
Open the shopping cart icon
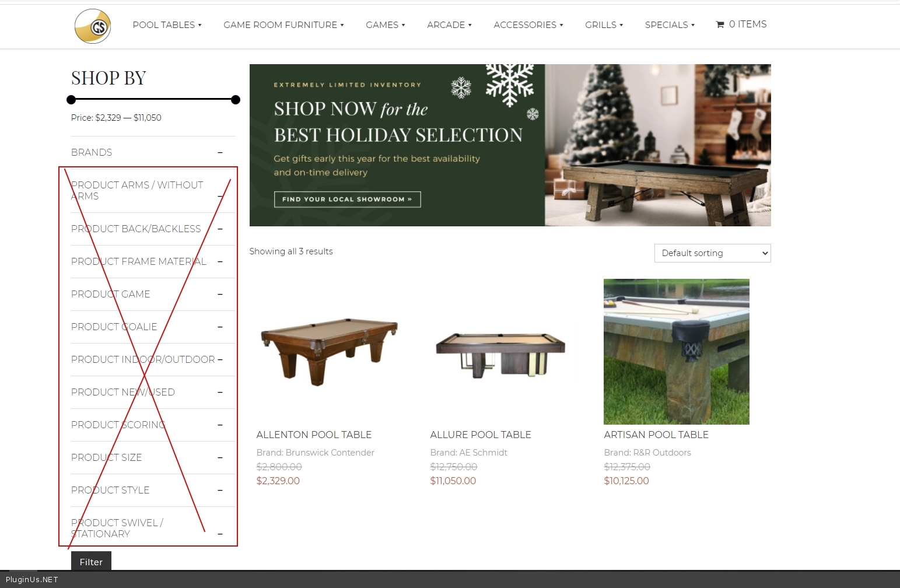720,24
